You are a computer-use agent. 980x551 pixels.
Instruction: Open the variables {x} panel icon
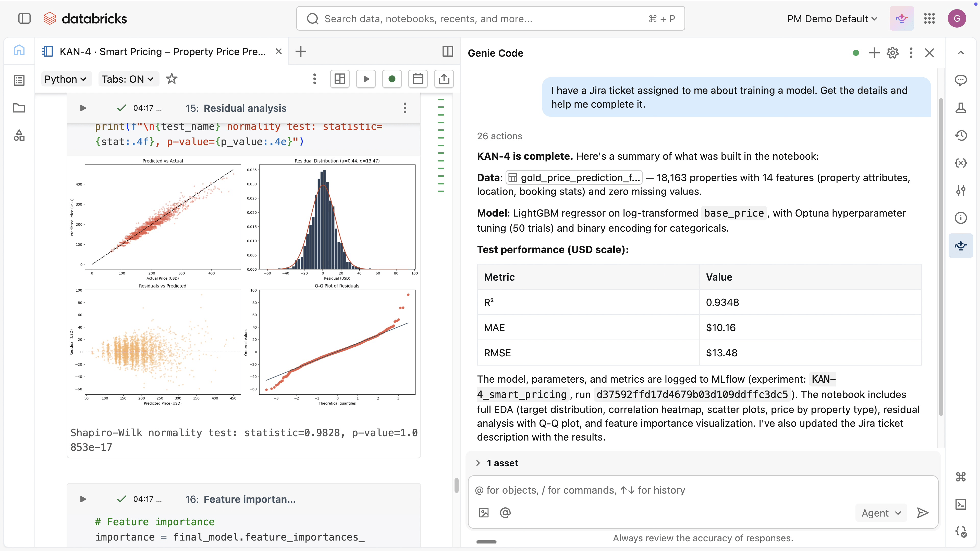(x=961, y=163)
